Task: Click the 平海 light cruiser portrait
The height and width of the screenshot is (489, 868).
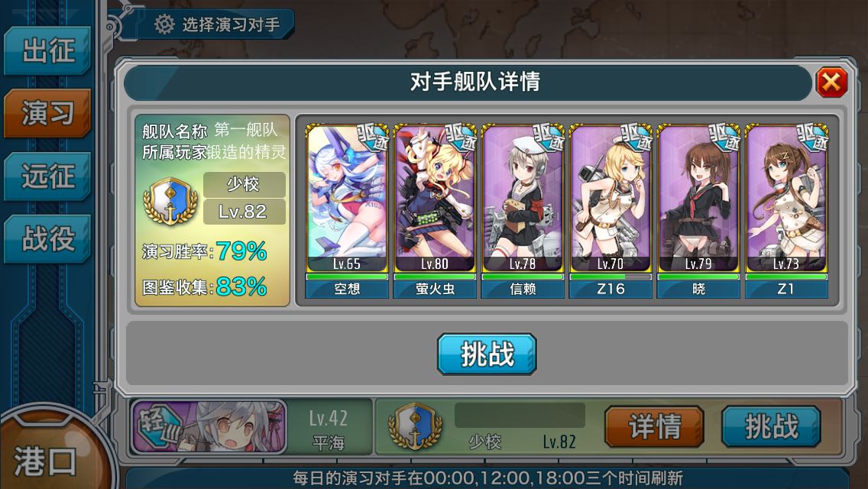Action: pos(209,428)
